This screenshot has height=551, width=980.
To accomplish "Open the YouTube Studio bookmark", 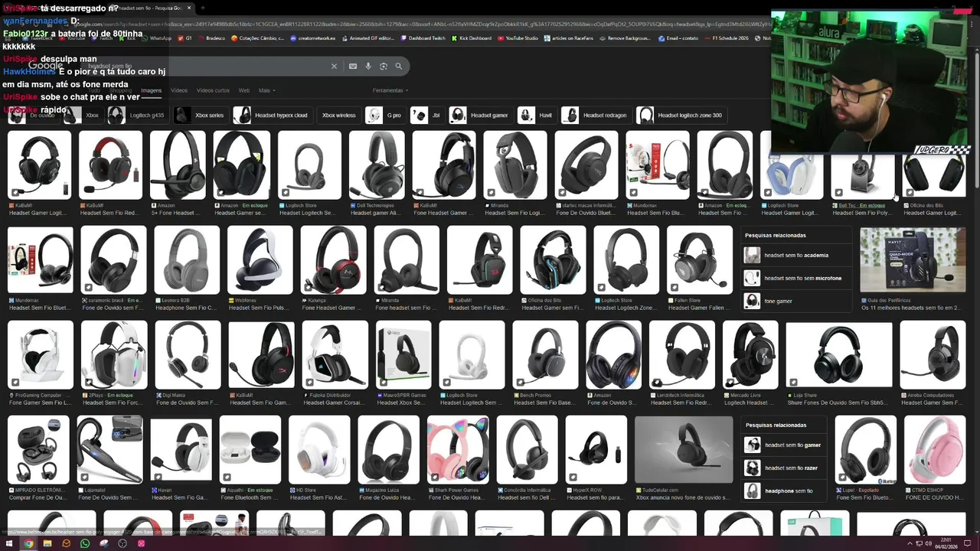I will pos(518,38).
